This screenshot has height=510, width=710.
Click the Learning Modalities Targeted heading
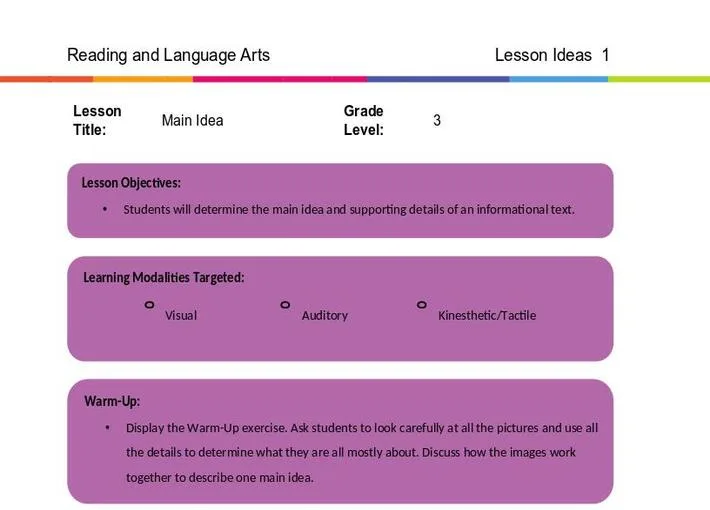pos(163,277)
